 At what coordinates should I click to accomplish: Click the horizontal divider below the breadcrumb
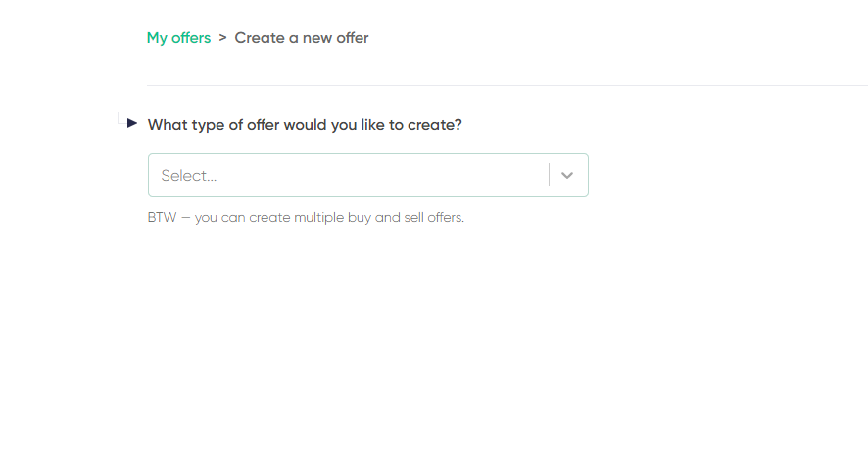click(507, 86)
